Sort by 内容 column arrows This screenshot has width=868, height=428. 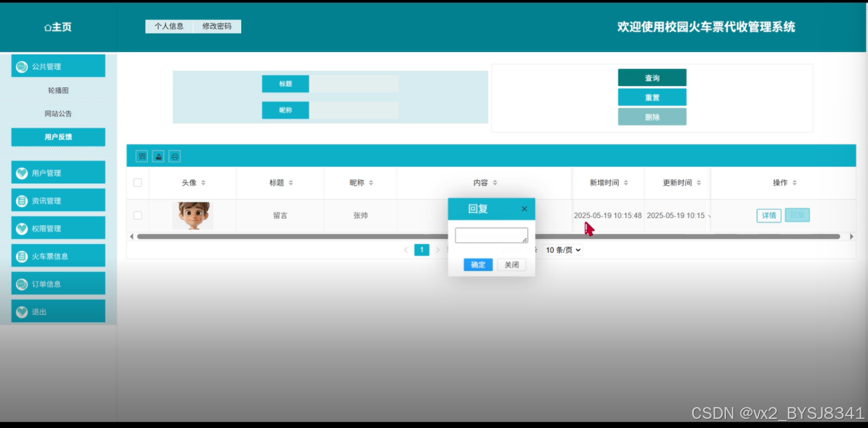point(495,183)
